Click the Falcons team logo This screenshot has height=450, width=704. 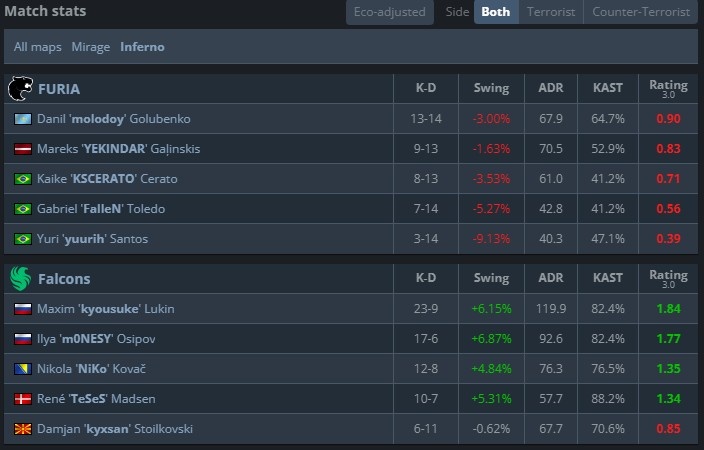point(20,279)
